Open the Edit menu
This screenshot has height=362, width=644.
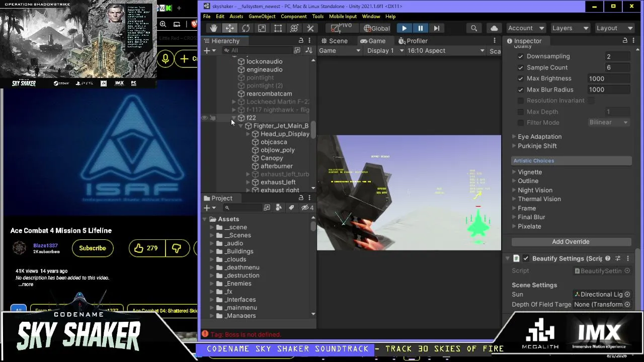point(220,17)
